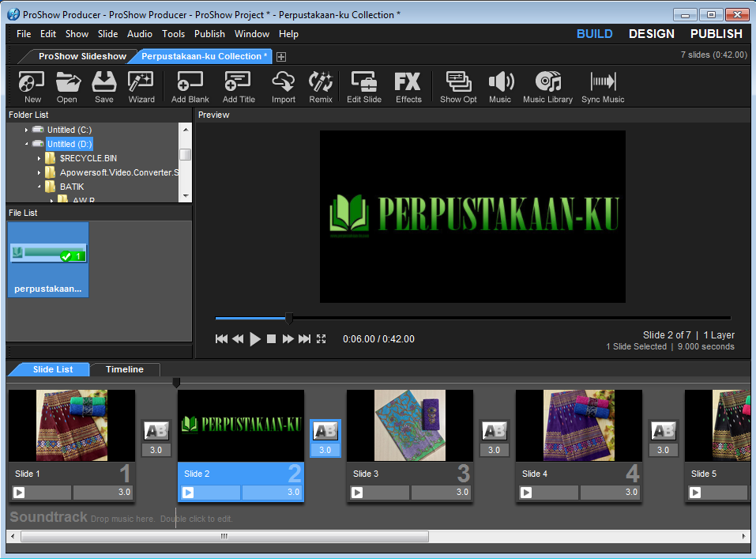Skip to end of the preview

[x=304, y=339]
